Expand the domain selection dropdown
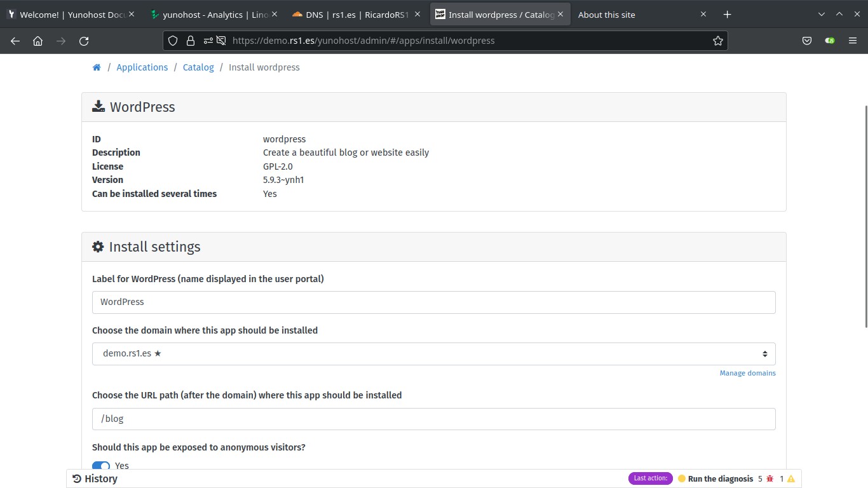868x488 pixels. pyautogui.click(x=433, y=354)
